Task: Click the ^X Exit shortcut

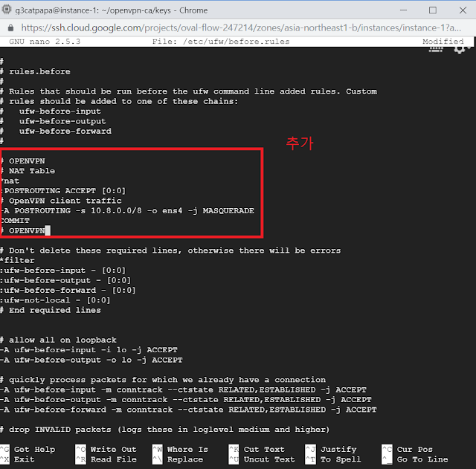Action: tap(17, 459)
